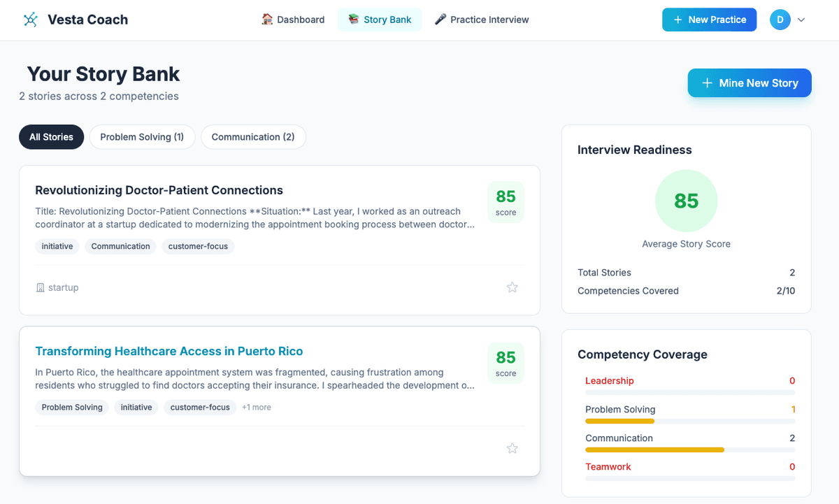Open the Dashboard tab

point(293,20)
